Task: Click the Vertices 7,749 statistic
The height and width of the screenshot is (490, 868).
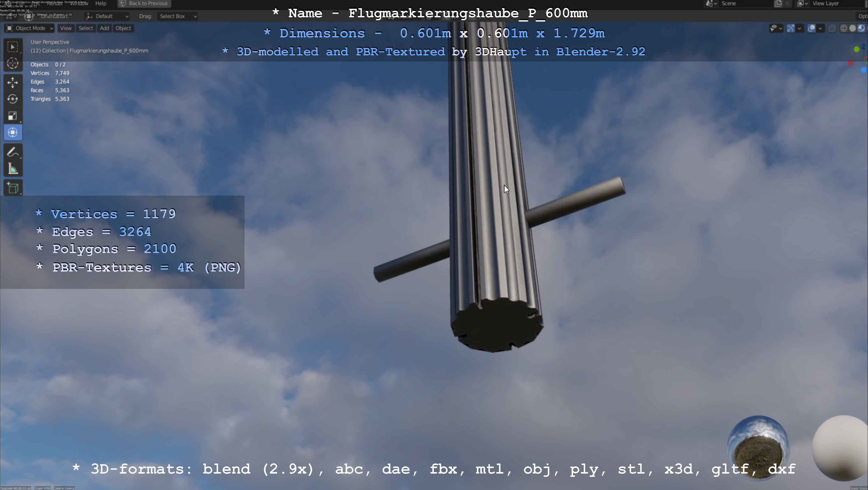Action: click(50, 73)
